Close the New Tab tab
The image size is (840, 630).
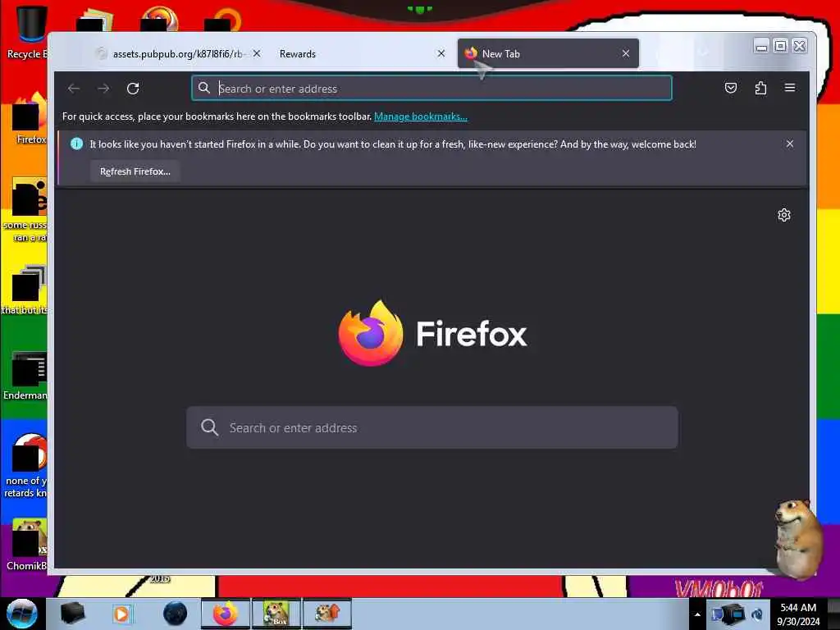click(x=626, y=53)
